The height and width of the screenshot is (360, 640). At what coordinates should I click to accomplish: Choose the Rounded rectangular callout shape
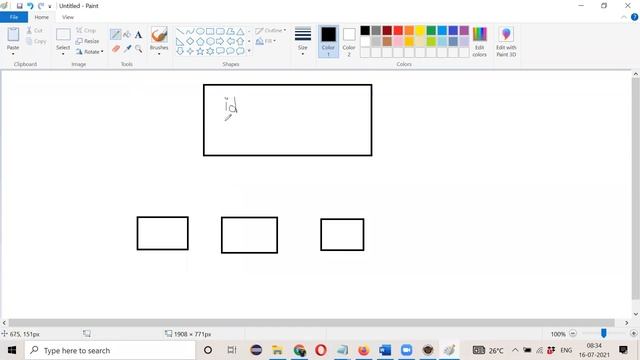(x=220, y=51)
